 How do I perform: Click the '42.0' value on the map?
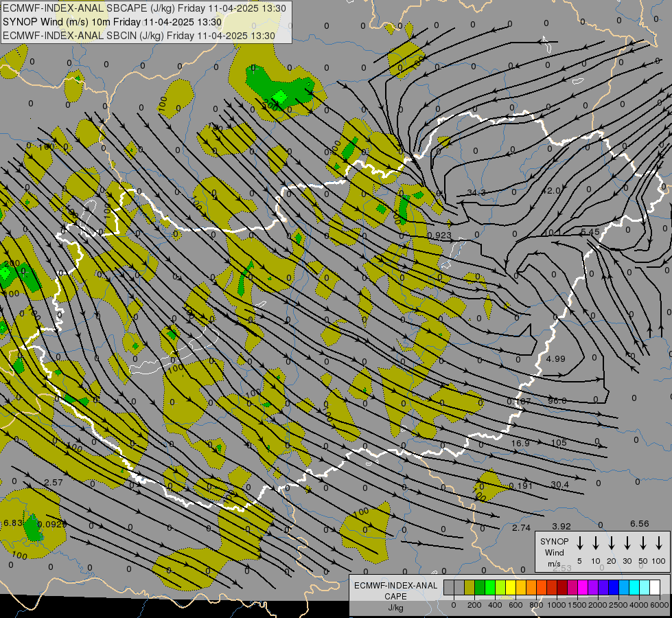click(551, 190)
